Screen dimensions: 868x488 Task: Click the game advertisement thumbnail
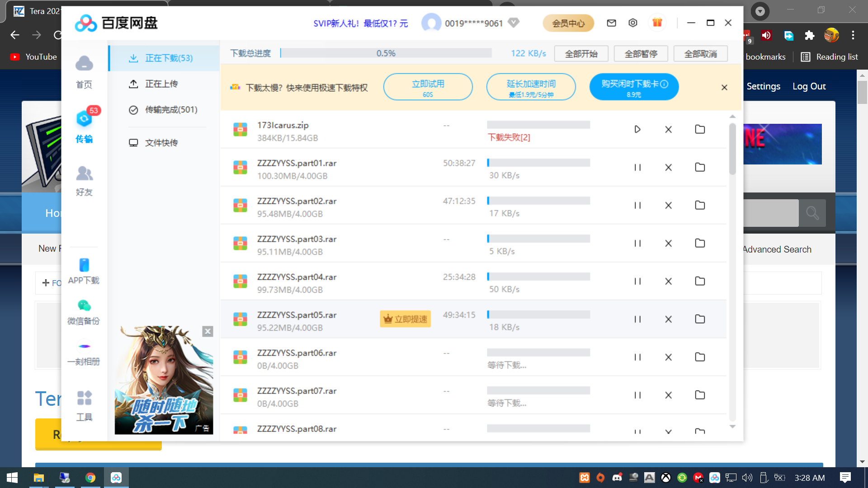point(164,380)
